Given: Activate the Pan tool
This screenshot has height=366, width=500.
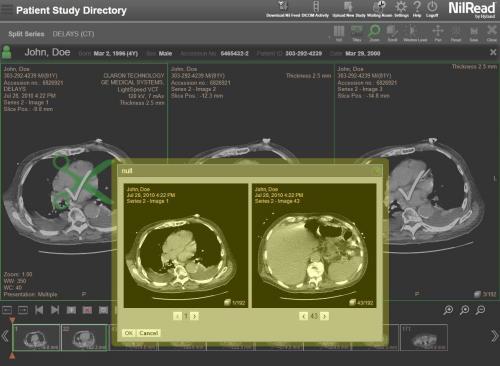Looking at the screenshot, I should [438, 33].
